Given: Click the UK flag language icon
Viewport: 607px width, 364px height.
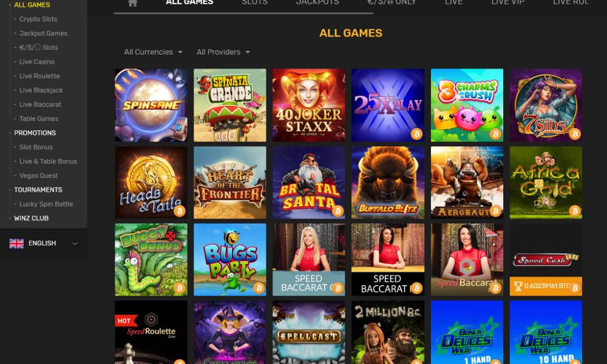Looking at the screenshot, I should [16, 243].
